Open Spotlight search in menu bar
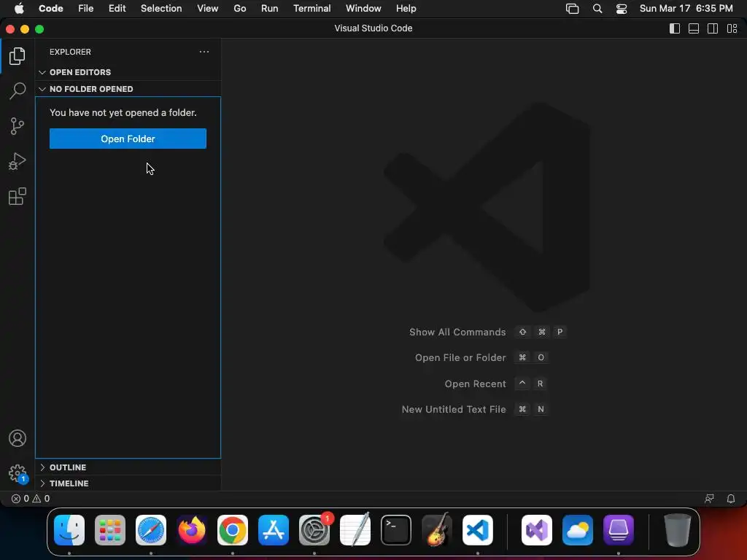747x560 pixels. [x=597, y=9]
